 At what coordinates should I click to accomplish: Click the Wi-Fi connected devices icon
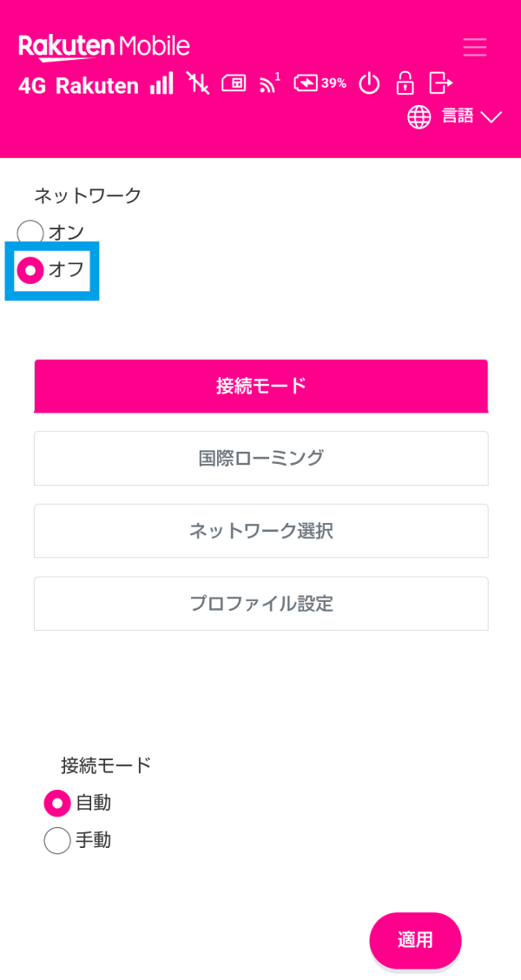tap(269, 83)
